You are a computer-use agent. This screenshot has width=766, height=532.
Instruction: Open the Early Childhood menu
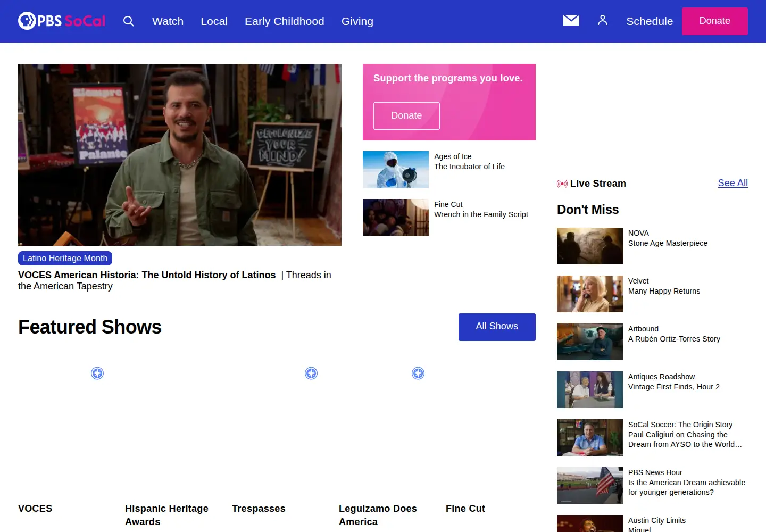coord(284,21)
